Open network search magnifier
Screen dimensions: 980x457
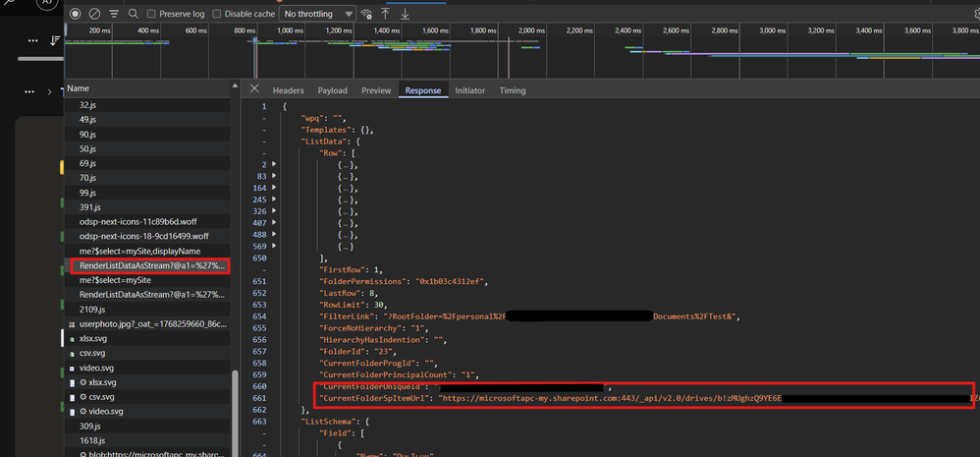[133, 15]
